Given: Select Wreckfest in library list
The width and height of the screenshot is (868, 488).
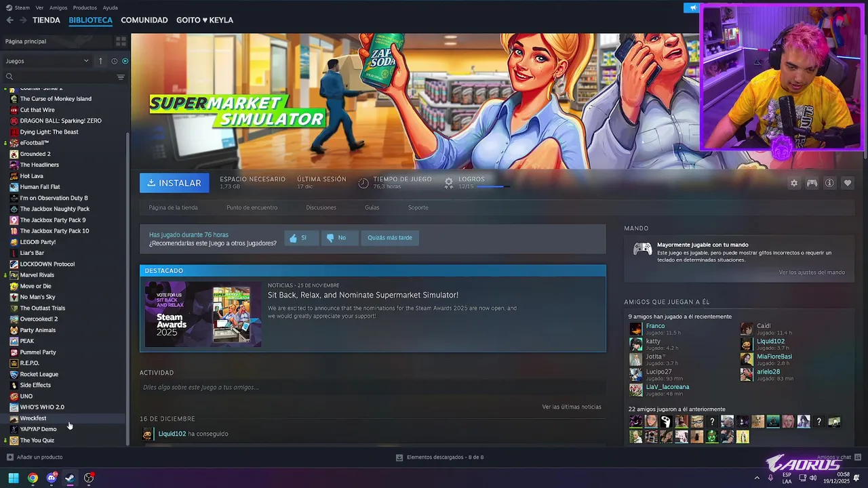Looking at the screenshot, I should [33, 418].
